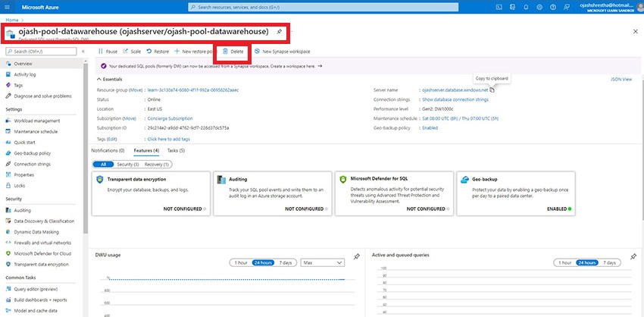Click the left menu Search (Ctrl+/) box
This screenshot has width=644, height=317.
(x=41, y=52)
